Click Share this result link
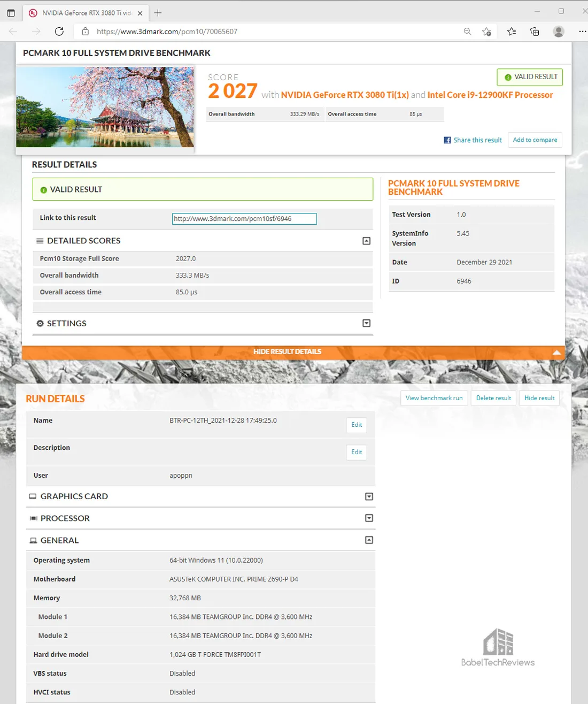Screen dimensions: 588x704 point(477,140)
